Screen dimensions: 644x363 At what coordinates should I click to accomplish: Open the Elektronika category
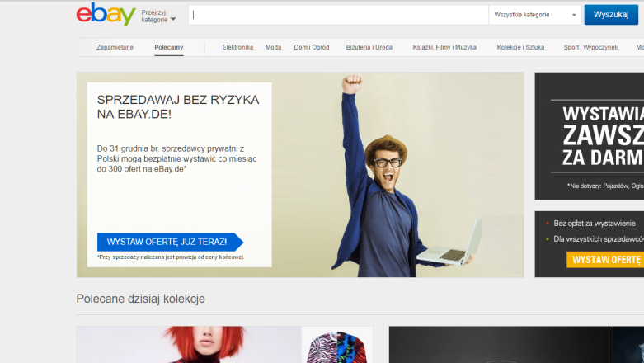237,47
